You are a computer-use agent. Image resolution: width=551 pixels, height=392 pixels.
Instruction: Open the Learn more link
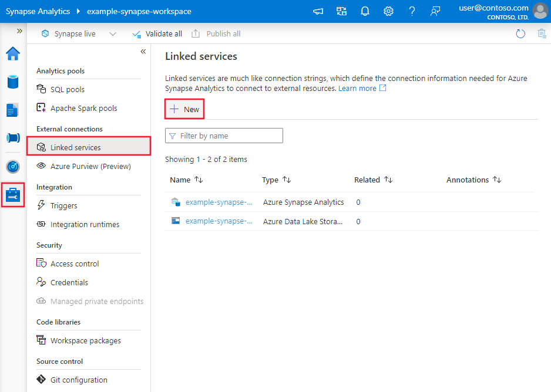(358, 89)
